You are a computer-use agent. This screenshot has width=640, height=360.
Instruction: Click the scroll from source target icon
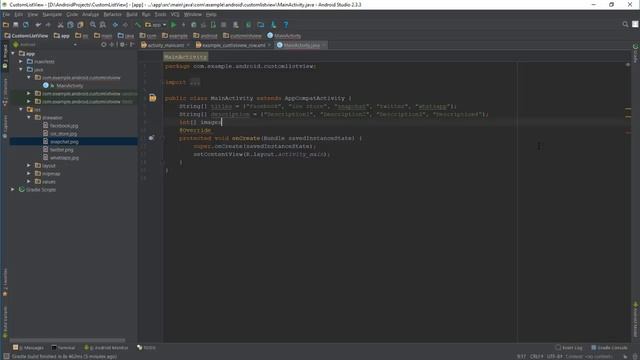[x=104, y=44]
